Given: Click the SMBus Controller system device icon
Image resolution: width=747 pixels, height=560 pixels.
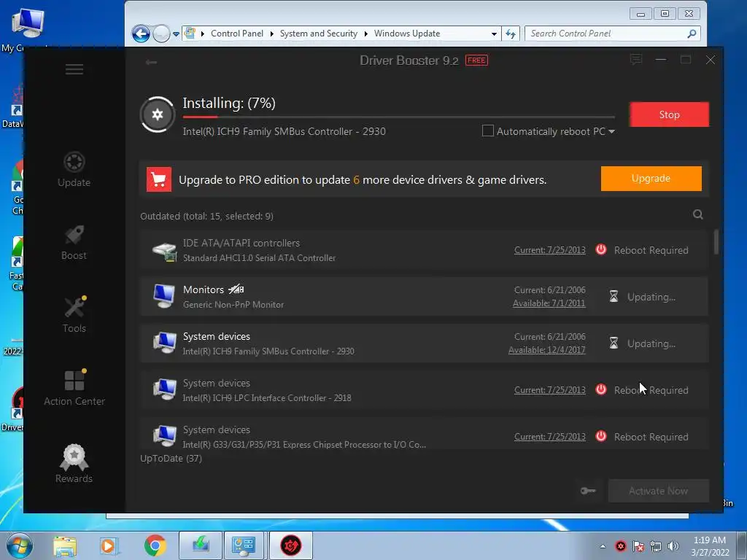Looking at the screenshot, I should (165, 343).
